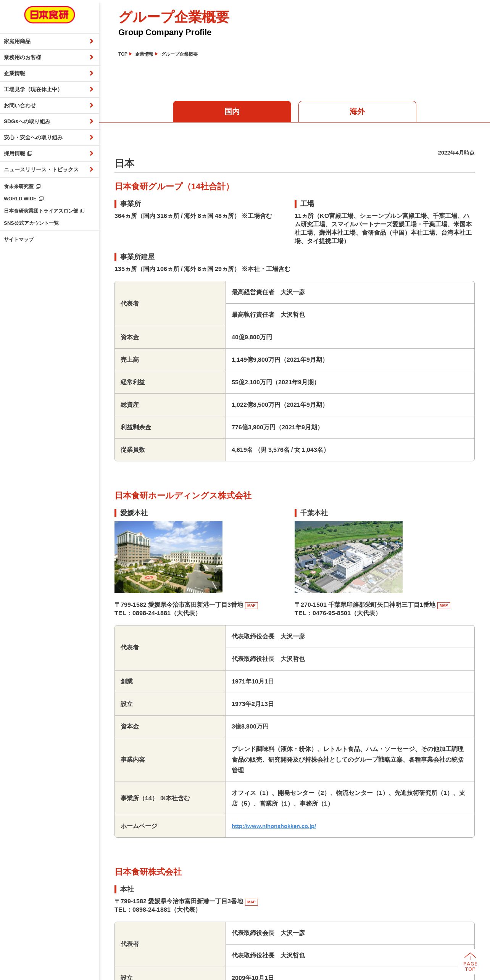Click the 愛媛本社 building photo

168,557
